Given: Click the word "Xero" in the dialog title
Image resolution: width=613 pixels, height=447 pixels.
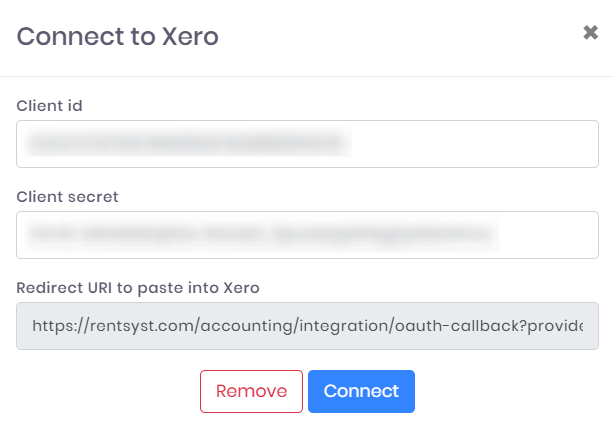Looking at the screenshot, I should tap(191, 37).
